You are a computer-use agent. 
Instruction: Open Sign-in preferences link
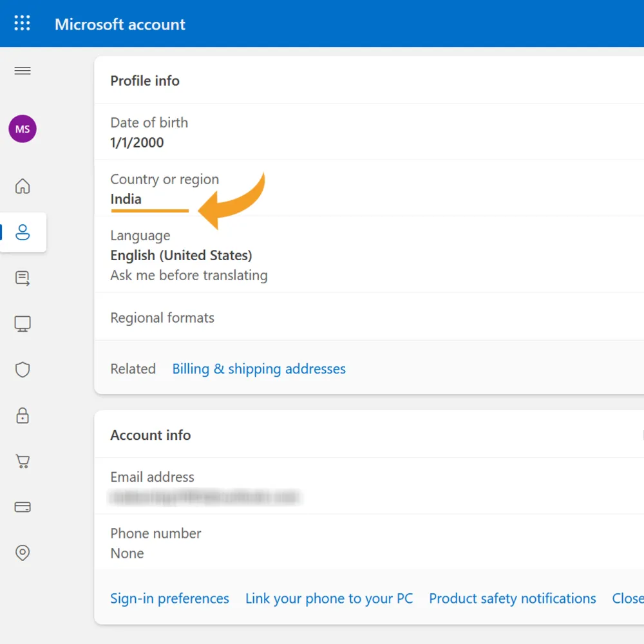coord(169,598)
